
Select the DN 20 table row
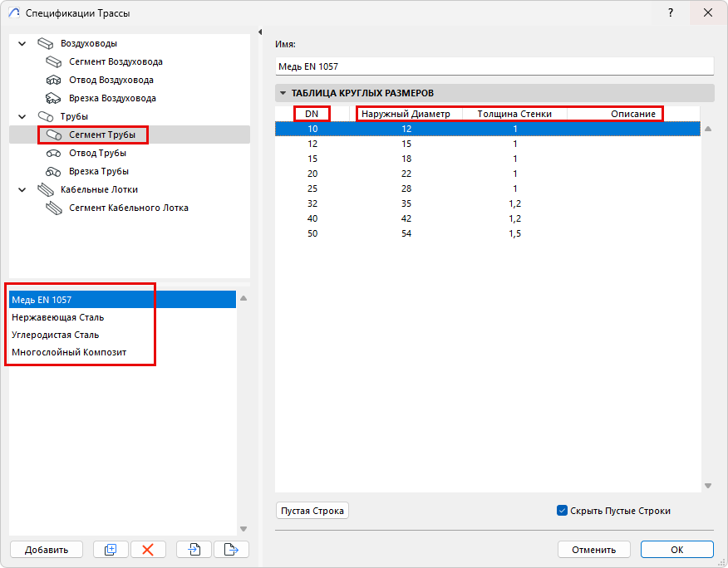[x=488, y=174]
